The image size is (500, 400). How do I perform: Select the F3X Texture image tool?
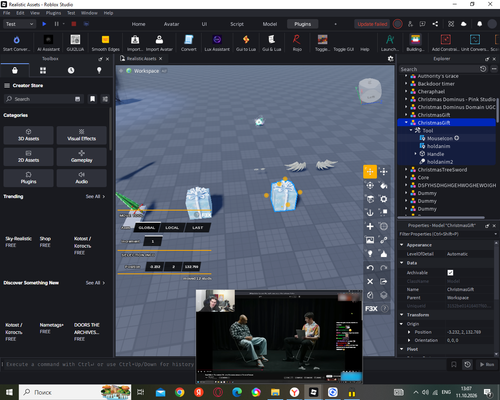coord(370,240)
